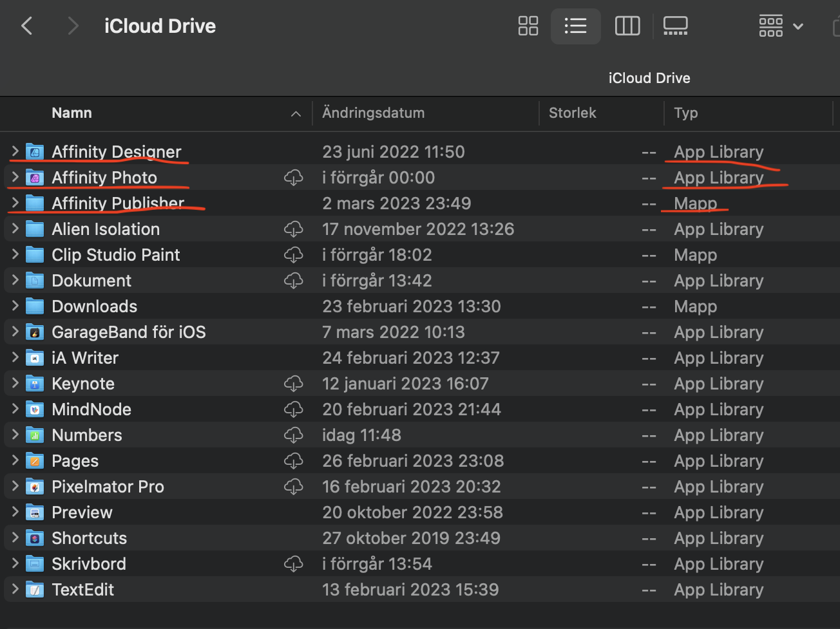The width and height of the screenshot is (840, 629).
Task: Expand the iA Writer folder
Action: click(15, 357)
